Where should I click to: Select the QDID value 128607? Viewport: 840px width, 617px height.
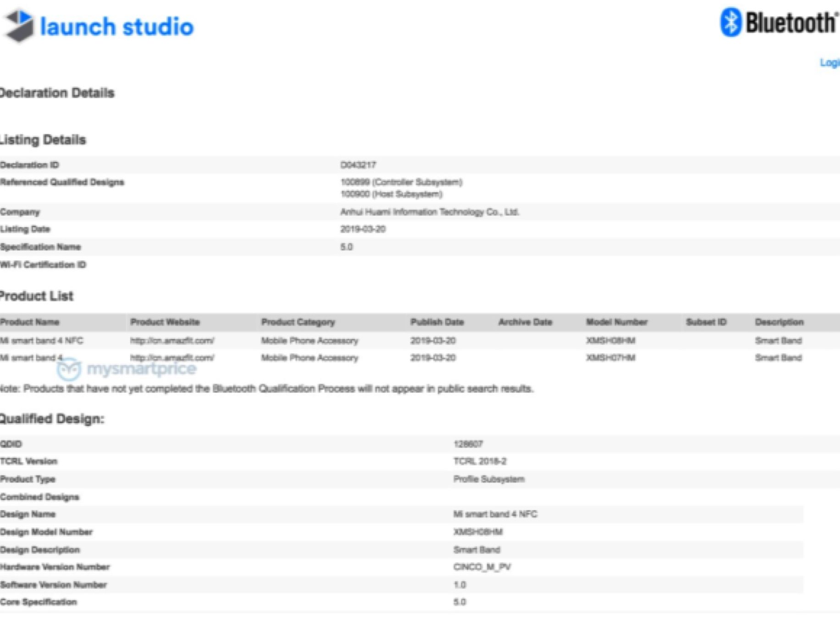pyautogui.click(x=468, y=444)
